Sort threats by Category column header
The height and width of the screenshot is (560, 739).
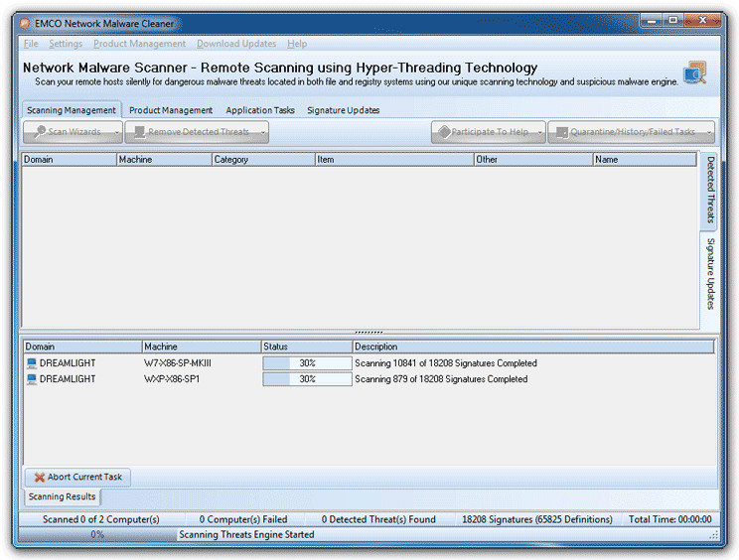tap(263, 160)
